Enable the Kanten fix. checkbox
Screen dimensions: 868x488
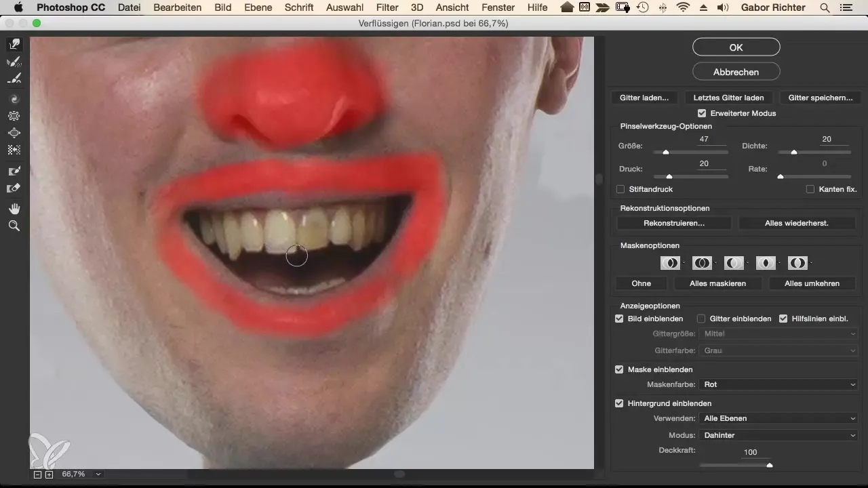810,189
